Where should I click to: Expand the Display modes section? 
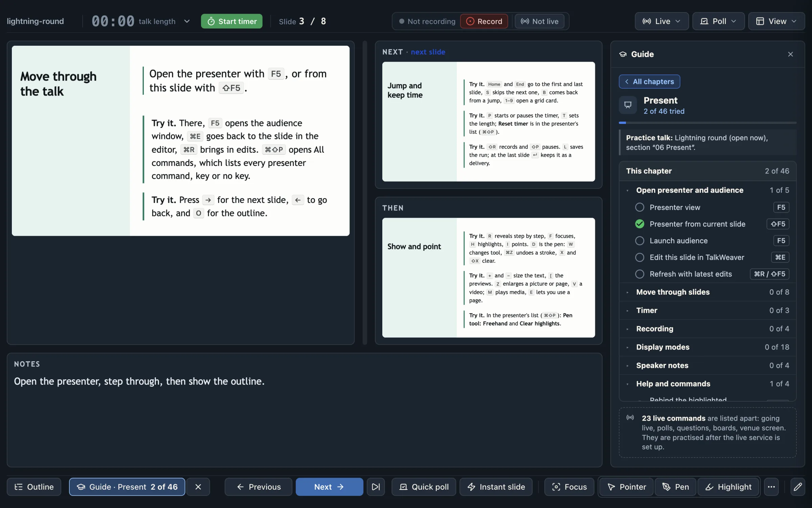[x=708, y=347]
